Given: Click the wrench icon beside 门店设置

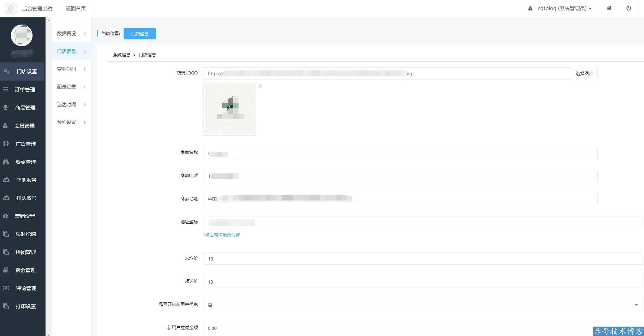Looking at the screenshot, I should point(7,72).
